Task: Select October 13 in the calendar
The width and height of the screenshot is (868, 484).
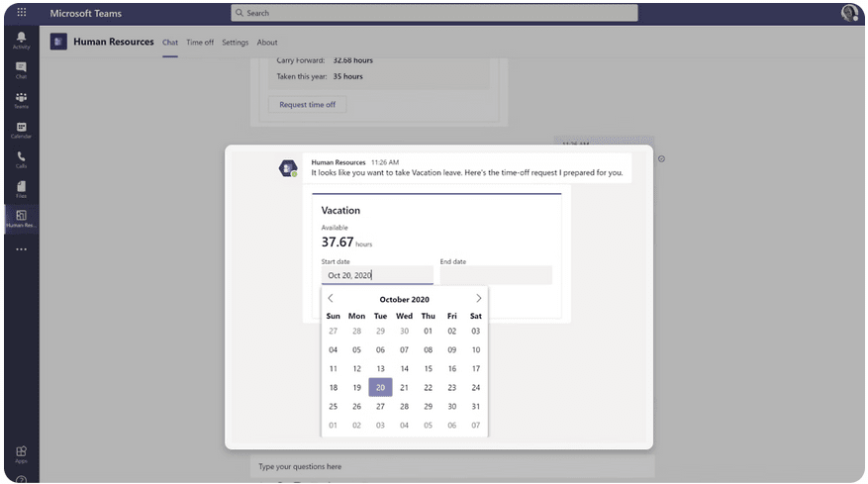Action: point(380,369)
